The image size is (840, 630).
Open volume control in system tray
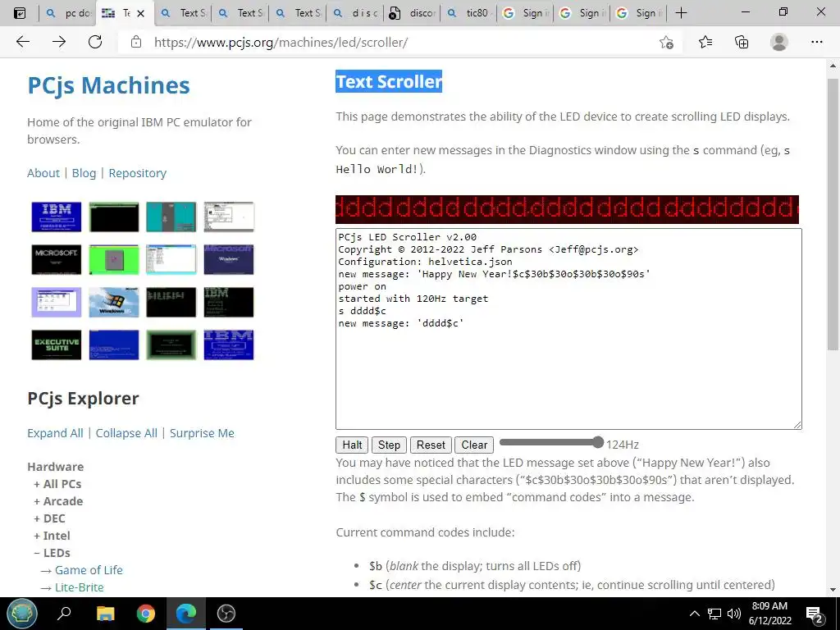pos(734,614)
